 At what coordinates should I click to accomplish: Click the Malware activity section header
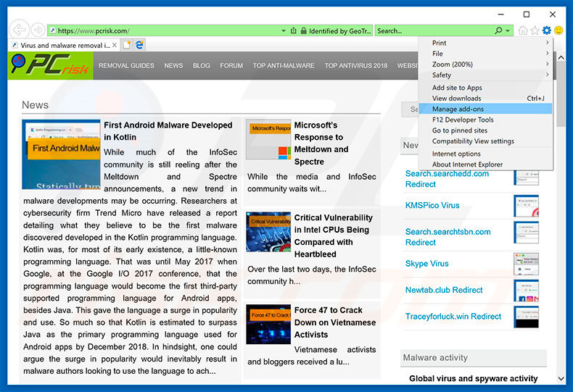click(473, 358)
